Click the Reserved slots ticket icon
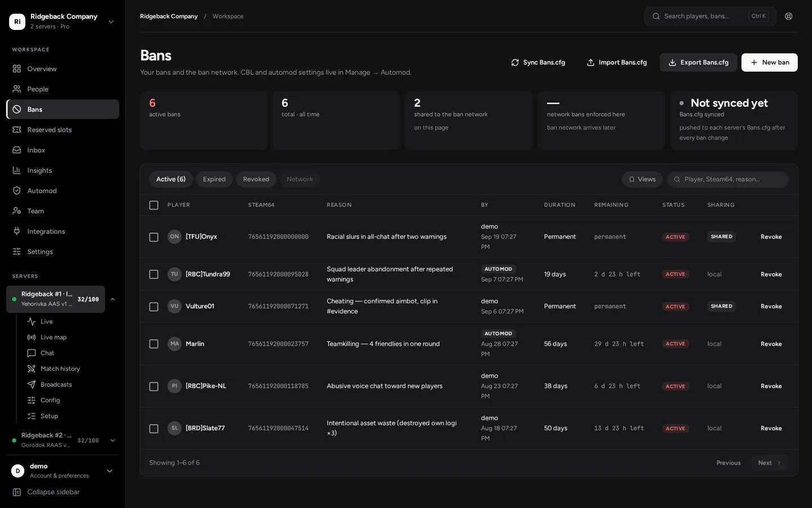Screen dimensions: 812x508 pyautogui.click(x=17, y=130)
